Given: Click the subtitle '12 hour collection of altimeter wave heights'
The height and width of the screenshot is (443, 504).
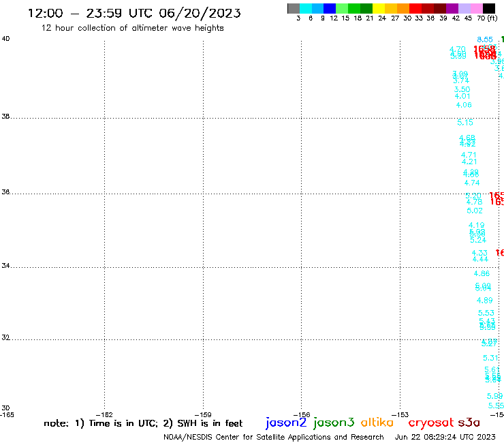Looking at the screenshot, I should (x=132, y=28).
